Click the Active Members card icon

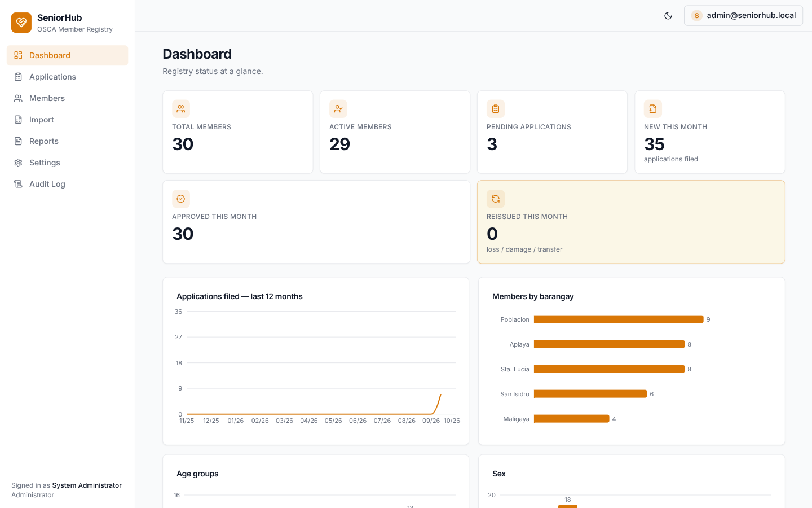(338, 109)
